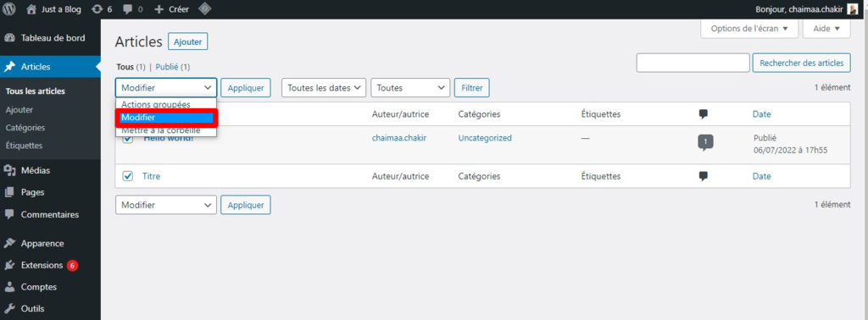Click the footer comments bubble icon
Image resolution: width=868 pixels, height=320 pixels.
point(704,176)
